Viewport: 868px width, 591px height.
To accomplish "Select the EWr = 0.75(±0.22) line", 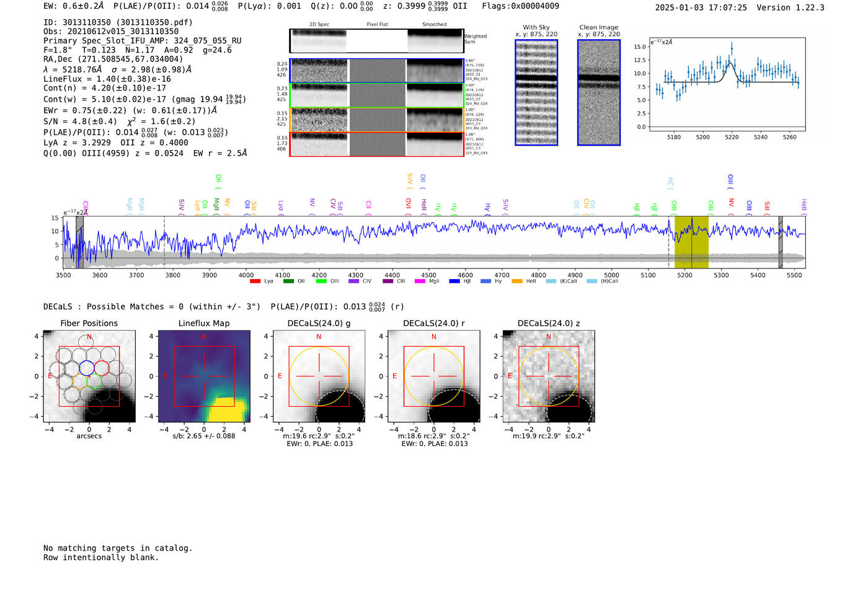I will pos(130,110).
